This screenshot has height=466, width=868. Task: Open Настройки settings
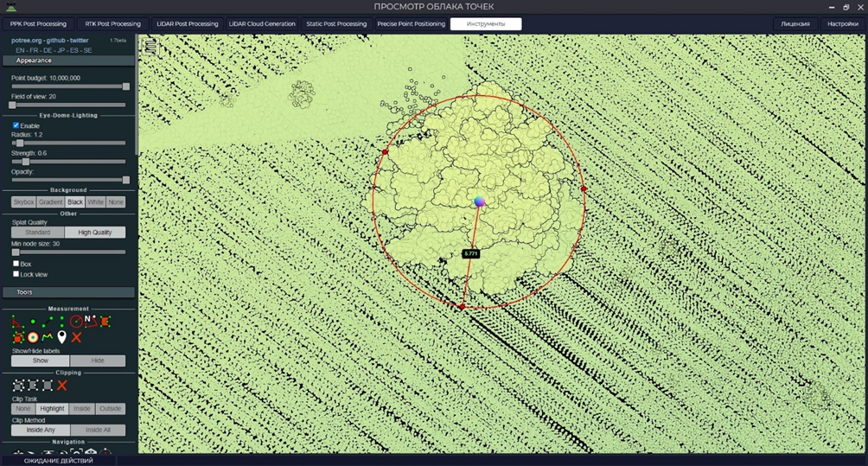coord(843,24)
